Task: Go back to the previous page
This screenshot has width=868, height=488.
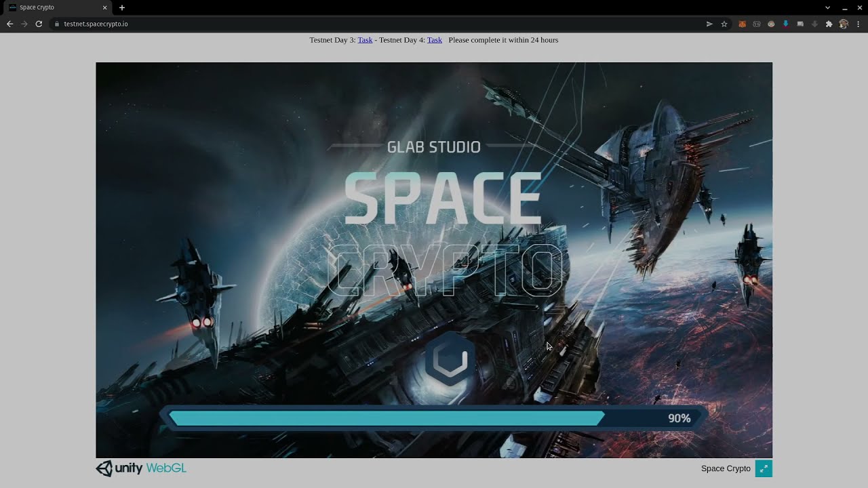Action: click(x=9, y=24)
